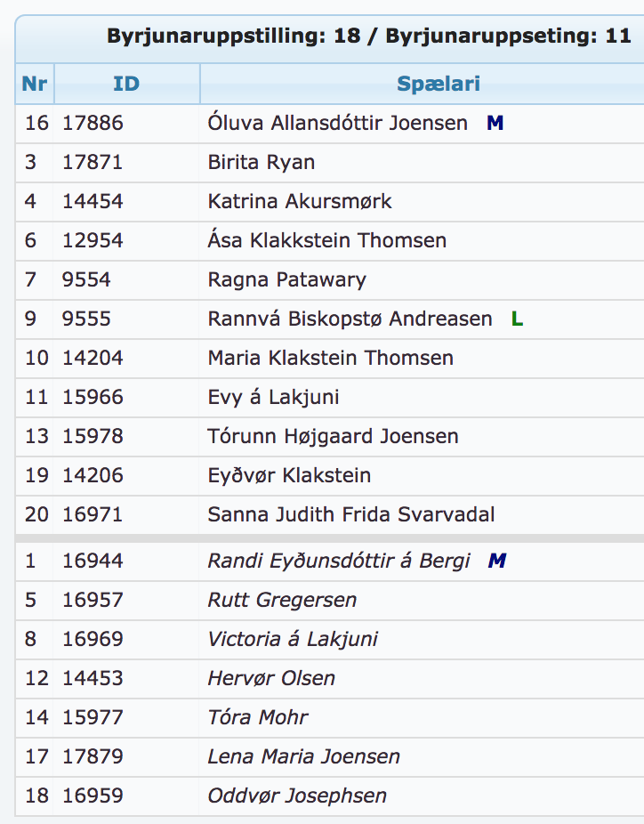Select player Birita Ryan
The image size is (644, 824).
click(261, 162)
